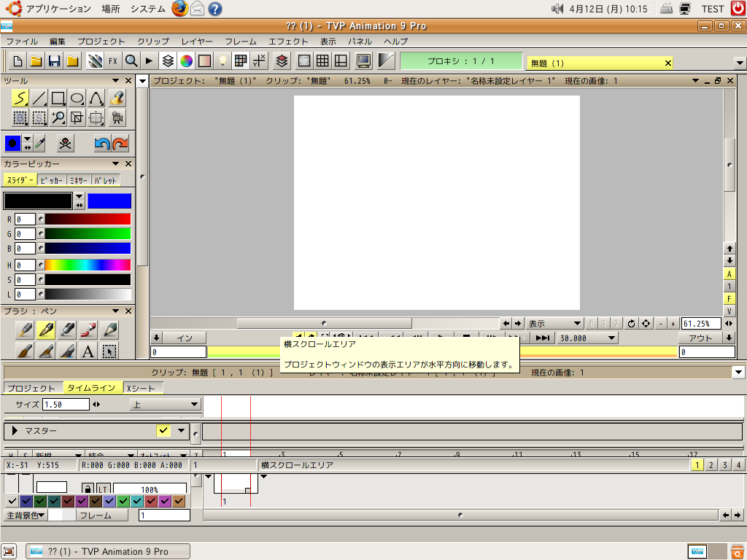Screen dimensions: 747x560
Task: Open the カラーピッカー panel options arrow
Action: (x=115, y=163)
